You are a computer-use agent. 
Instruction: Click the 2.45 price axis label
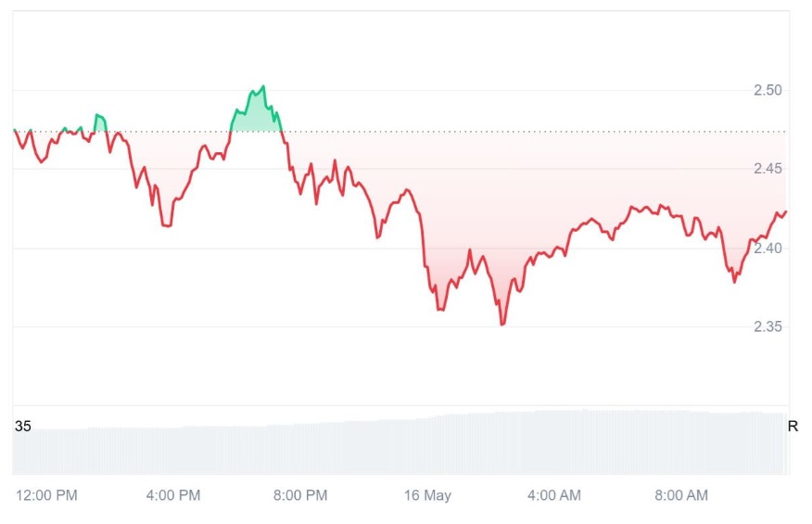coord(768,169)
